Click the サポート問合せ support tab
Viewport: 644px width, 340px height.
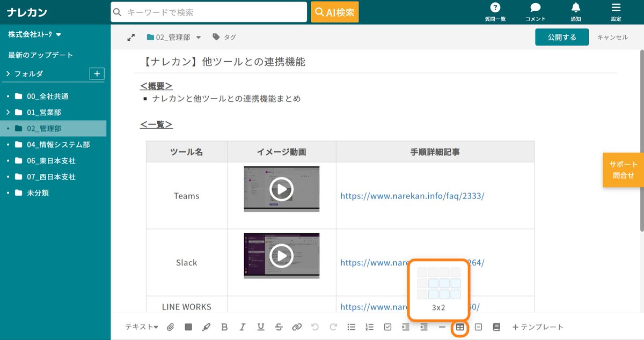point(623,170)
